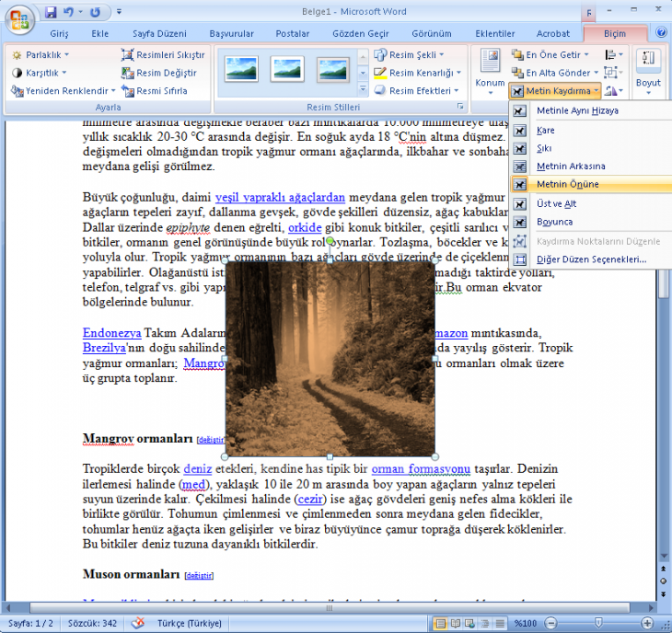The image size is (672, 633).
Task: Open Customize Quick Access Toolbar arrow
Action: coord(119,12)
